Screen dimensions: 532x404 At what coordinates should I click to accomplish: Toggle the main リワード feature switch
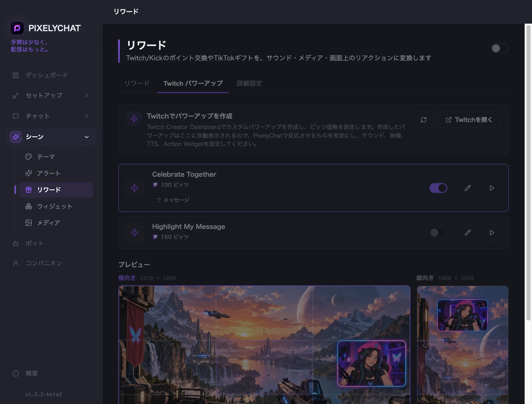click(x=500, y=48)
